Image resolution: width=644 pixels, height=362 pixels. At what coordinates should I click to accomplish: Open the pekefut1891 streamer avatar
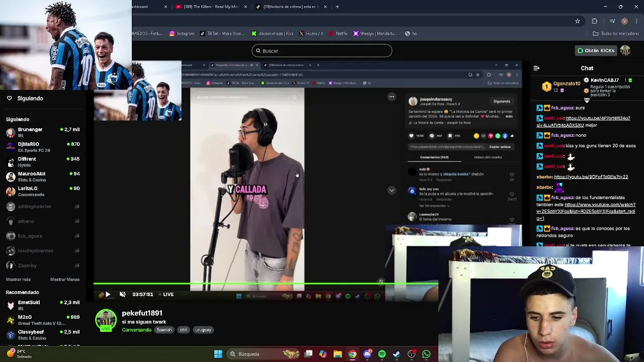[x=106, y=321]
